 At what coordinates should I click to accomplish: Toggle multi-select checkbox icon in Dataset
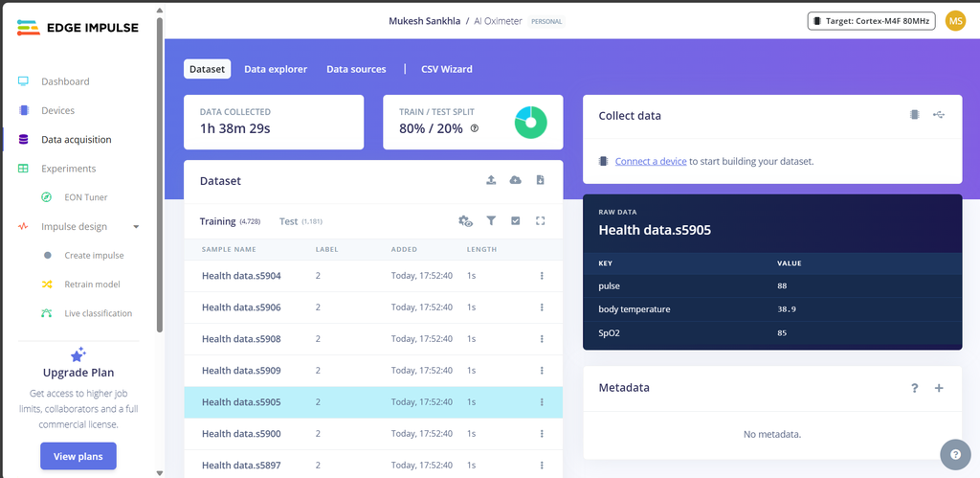(x=516, y=221)
